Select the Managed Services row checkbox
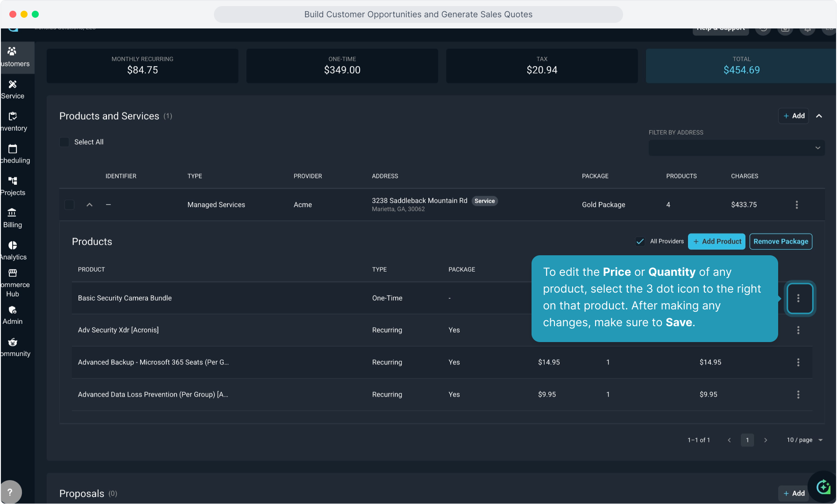The image size is (837, 504). pos(69,205)
